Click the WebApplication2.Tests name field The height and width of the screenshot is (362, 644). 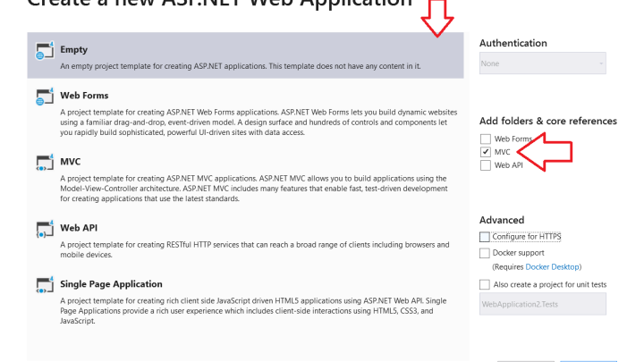point(543,304)
